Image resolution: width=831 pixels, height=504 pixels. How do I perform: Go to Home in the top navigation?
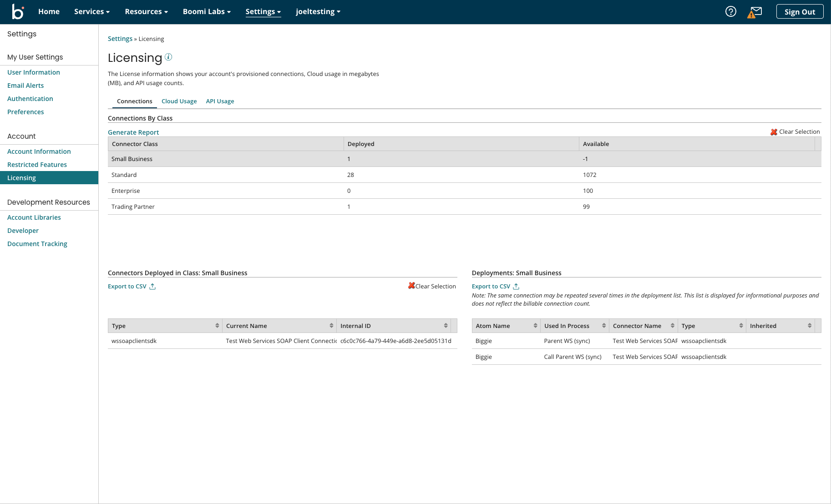click(x=49, y=11)
